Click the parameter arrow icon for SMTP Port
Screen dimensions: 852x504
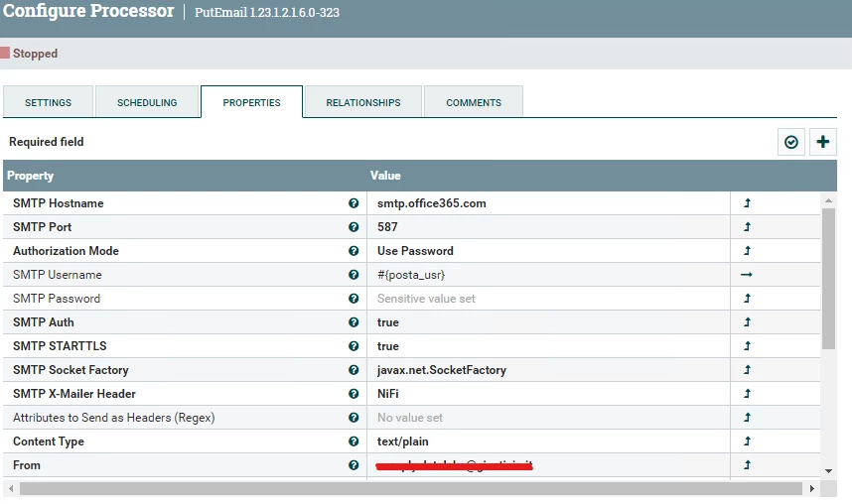click(747, 227)
